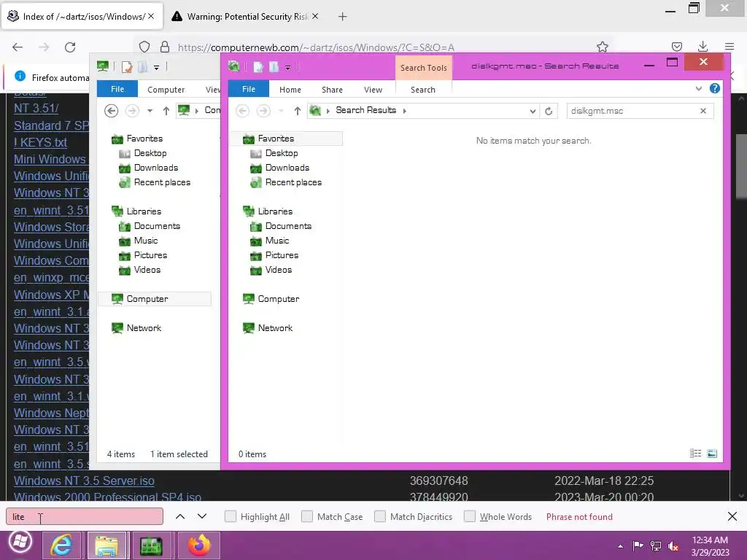Click the muted volume tray icon
Screen dimensions: 747x560
point(673,545)
